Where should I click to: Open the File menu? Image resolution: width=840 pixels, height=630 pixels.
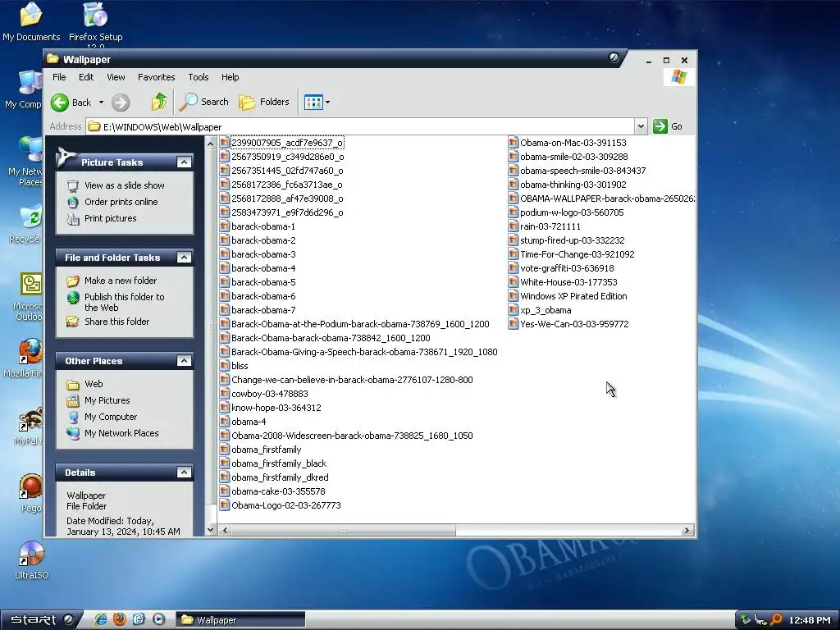(x=59, y=77)
